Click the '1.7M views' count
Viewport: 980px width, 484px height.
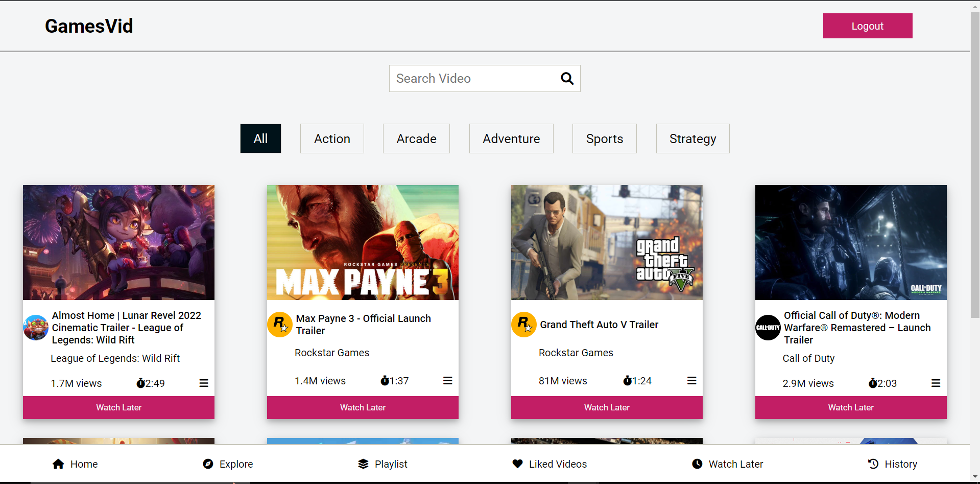[76, 383]
